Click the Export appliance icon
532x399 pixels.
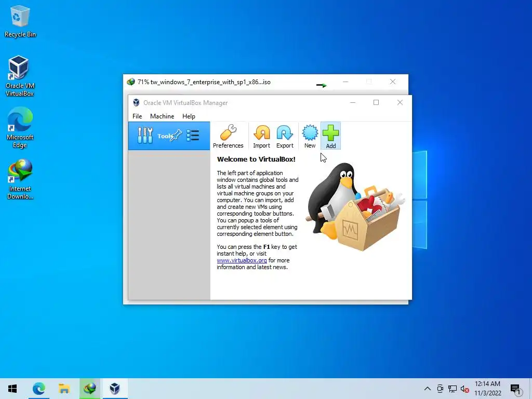click(285, 136)
